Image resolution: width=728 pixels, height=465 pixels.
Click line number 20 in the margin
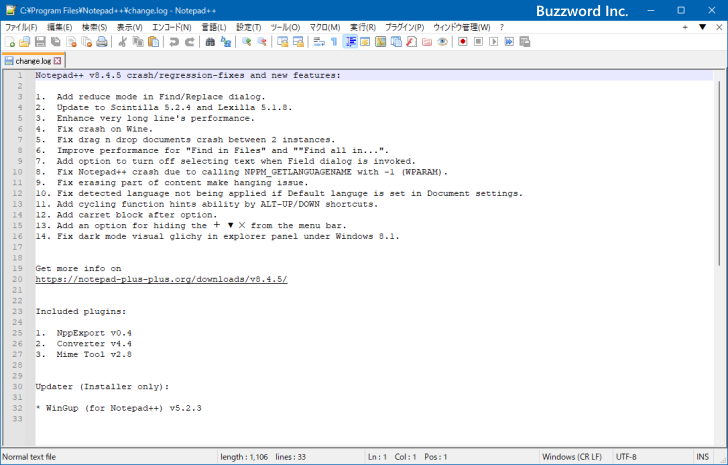17,279
